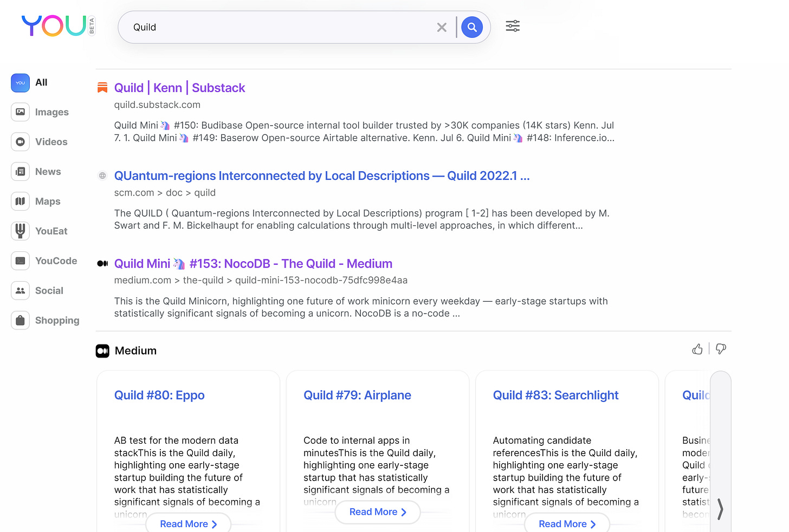This screenshot has height=532, width=789.
Task: Open search settings sliders icon
Action: pos(513,26)
